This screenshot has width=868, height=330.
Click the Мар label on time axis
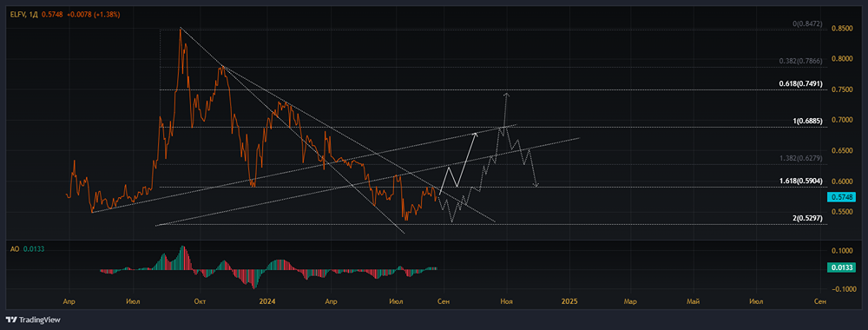point(630,301)
